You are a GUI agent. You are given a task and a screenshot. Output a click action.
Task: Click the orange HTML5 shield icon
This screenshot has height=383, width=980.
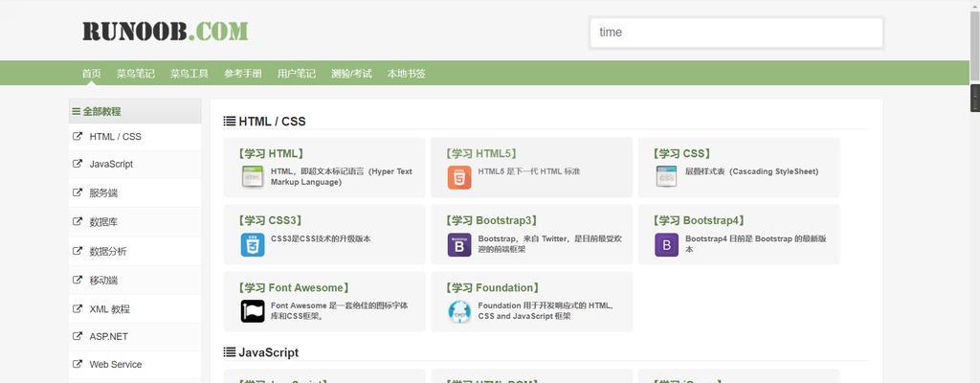459,177
